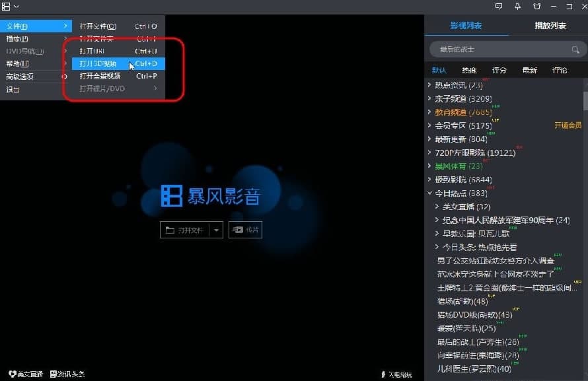Click the list panel vertical scrollbar
Image resolution: width=588 pixels, height=381 pixels.
pos(585,101)
